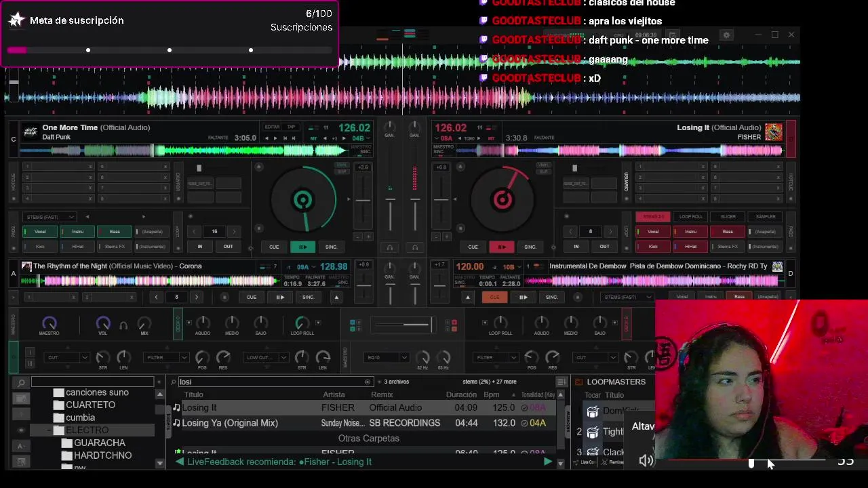Open settings gear in the title bar
The width and height of the screenshot is (868, 488).
click(726, 35)
